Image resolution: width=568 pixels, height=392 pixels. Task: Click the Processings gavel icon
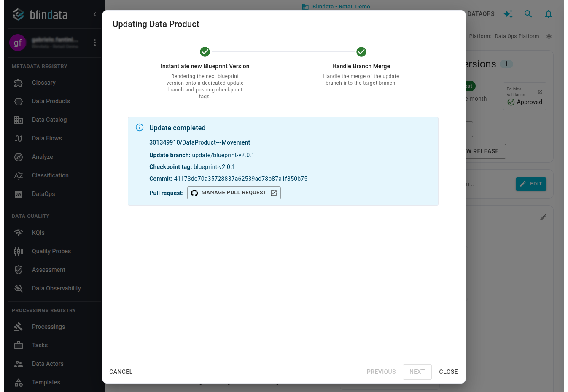click(19, 327)
